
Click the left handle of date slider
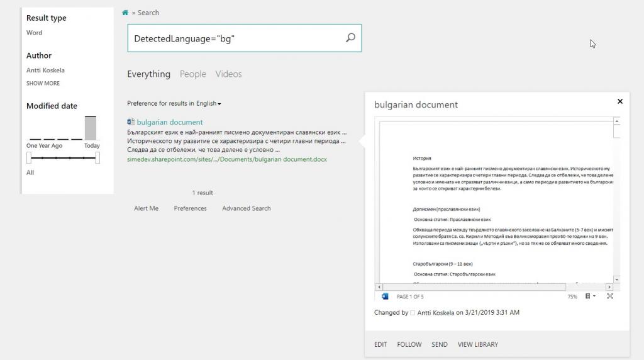pos(29,158)
